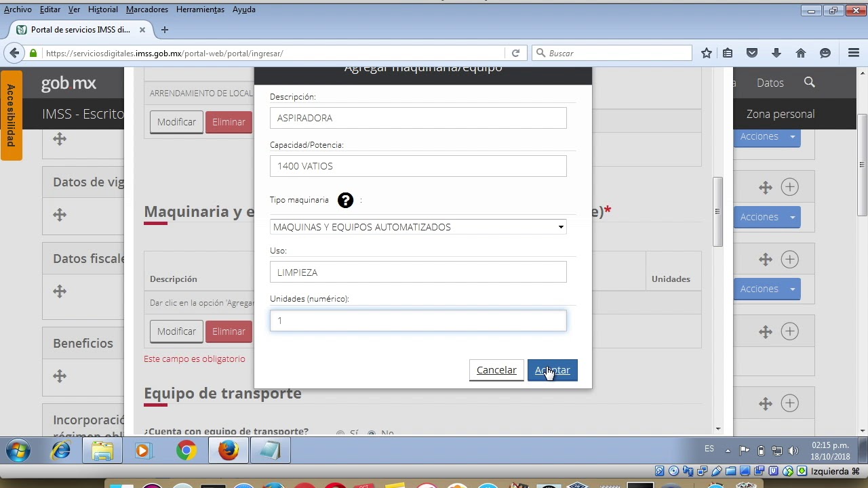
Task: Open the Herramientas menu
Action: click(200, 9)
